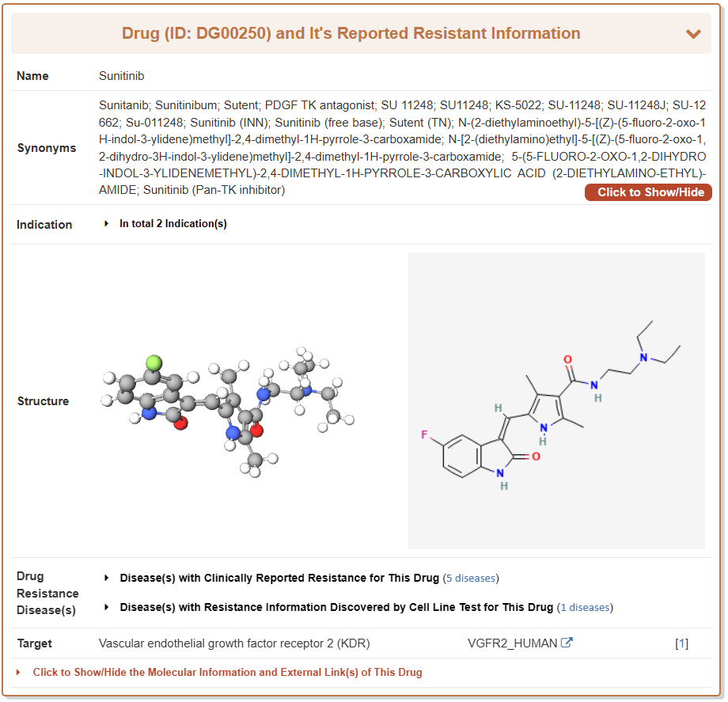Click the Show/Hide synonyms button

pyautogui.click(x=650, y=192)
